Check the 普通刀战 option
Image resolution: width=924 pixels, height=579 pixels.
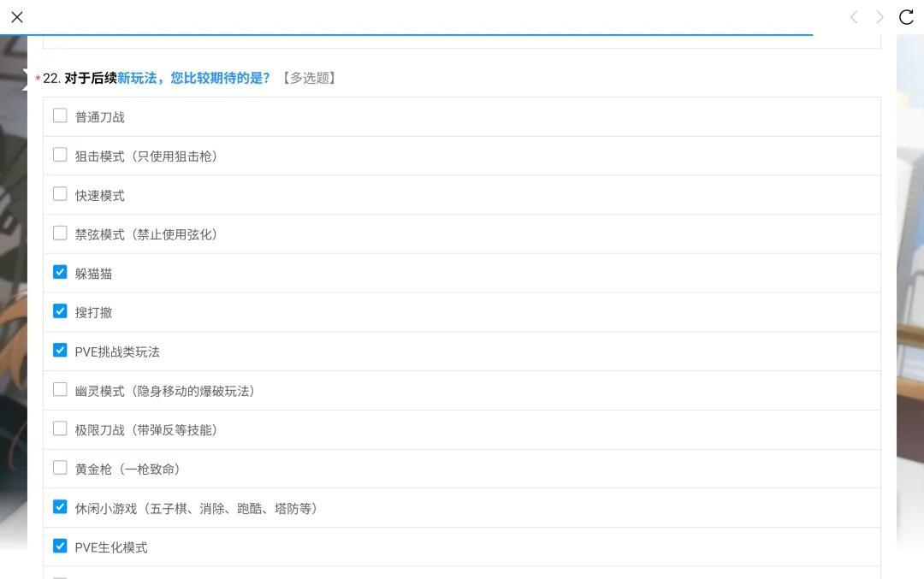pos(60,115)
